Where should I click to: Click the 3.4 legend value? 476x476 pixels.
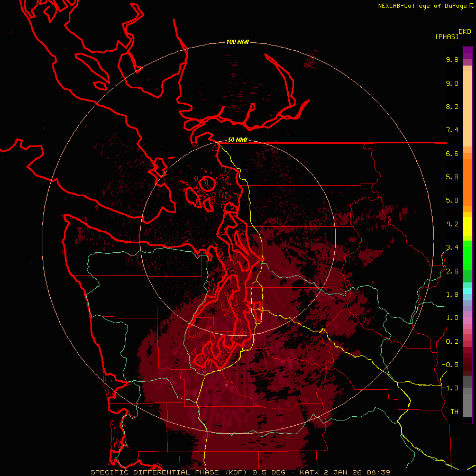click(x=452, y=248)
